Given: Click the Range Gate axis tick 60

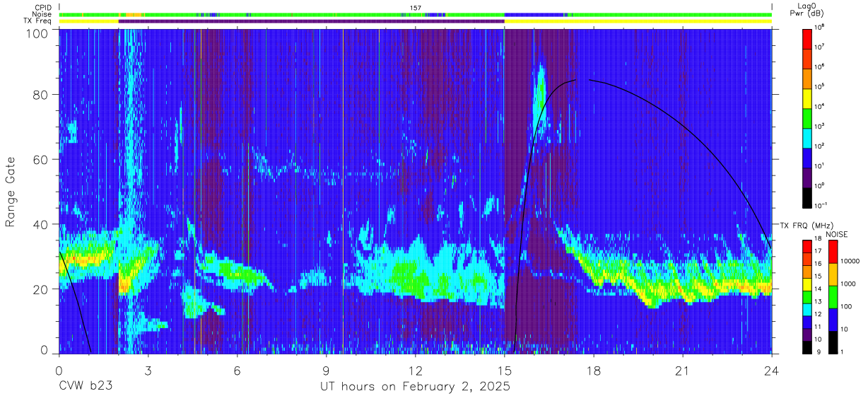Looking at the screenshot, I should tap(41, 160).
